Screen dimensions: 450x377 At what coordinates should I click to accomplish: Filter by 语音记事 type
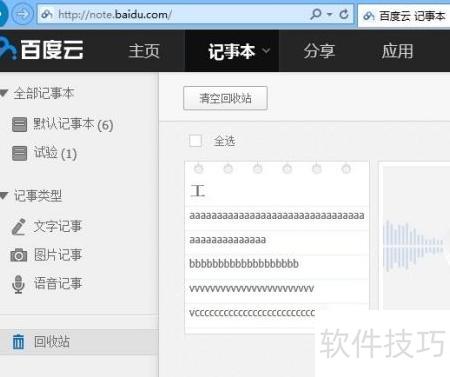coord(57,283)
